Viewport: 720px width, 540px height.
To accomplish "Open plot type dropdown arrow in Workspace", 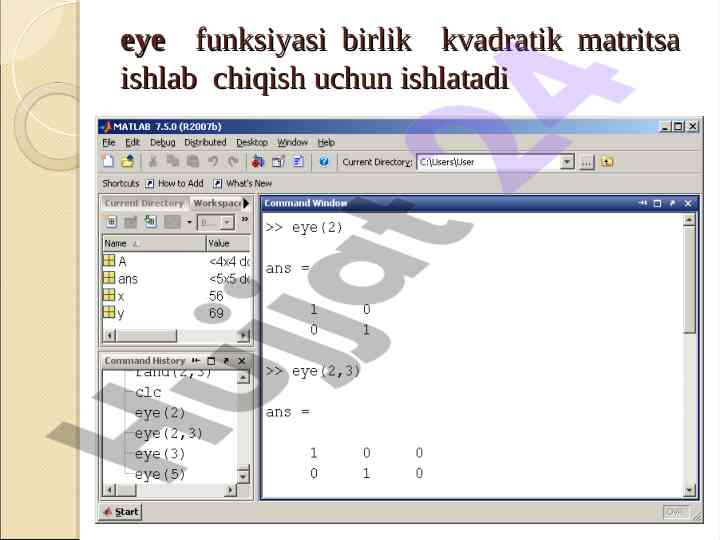I will tap(189, 222).
